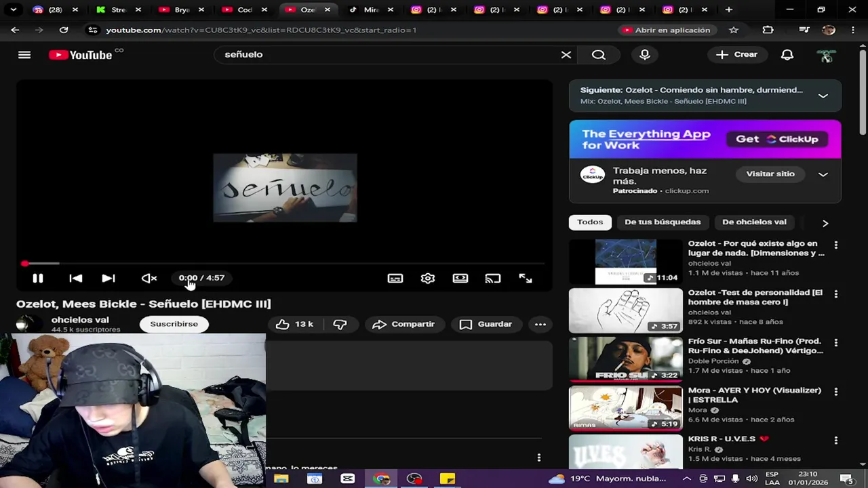Open the Frío Sur Mañas Ru-Fino thumbnail
The image size is (868, 488).
pos(626,359)
